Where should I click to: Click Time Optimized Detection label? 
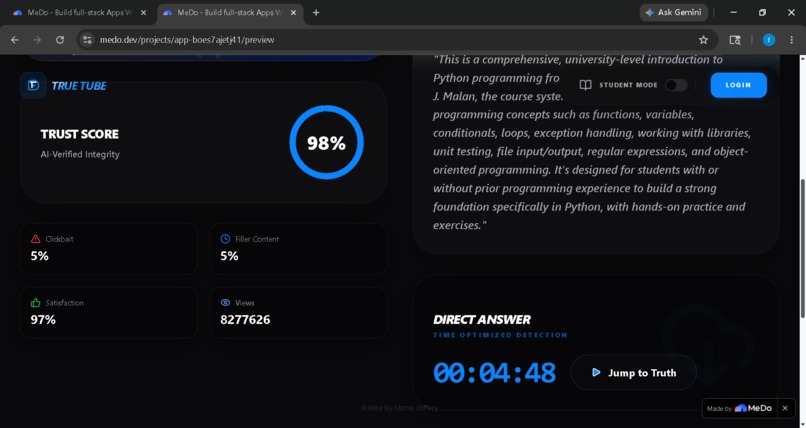point(500,335)
